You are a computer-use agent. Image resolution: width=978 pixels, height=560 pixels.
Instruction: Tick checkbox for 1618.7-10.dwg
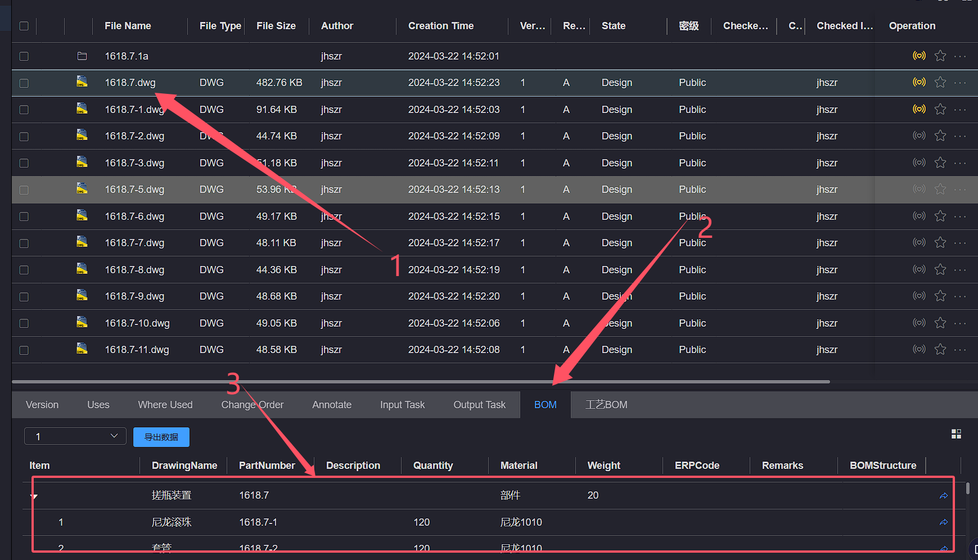pos(24,323)
